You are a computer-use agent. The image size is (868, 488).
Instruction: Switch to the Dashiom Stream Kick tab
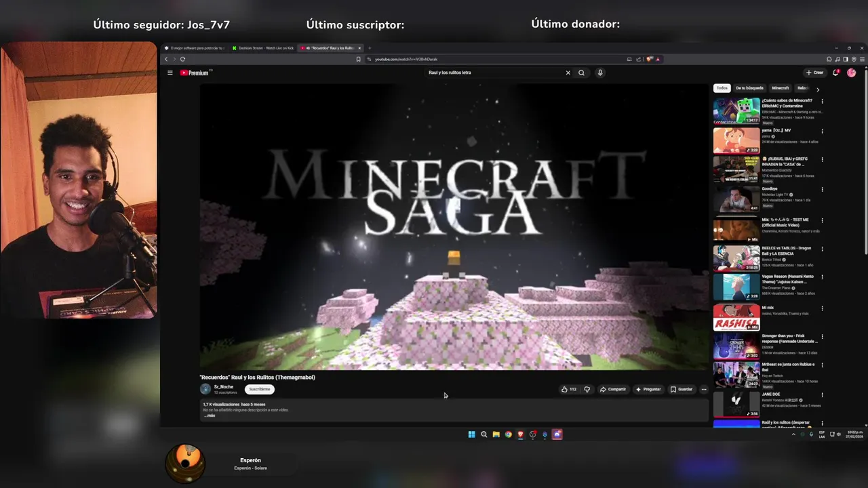pyautogui.click(x=262, y=48)
